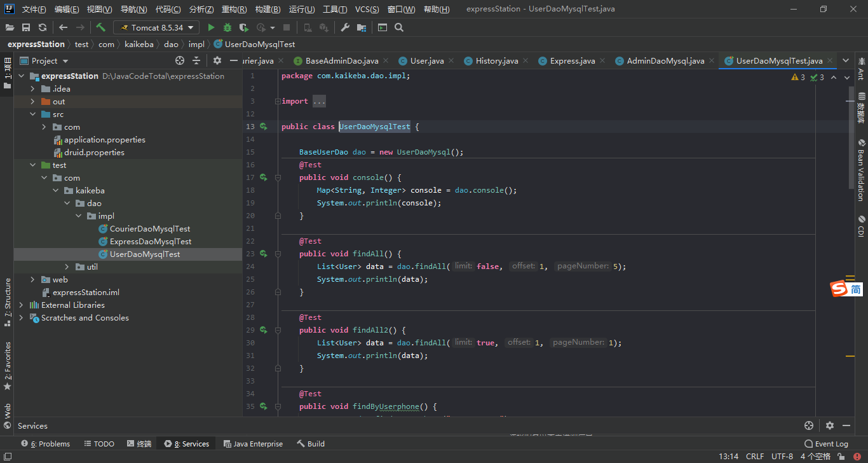Start debugging with the bug icon

pos(227,27)
